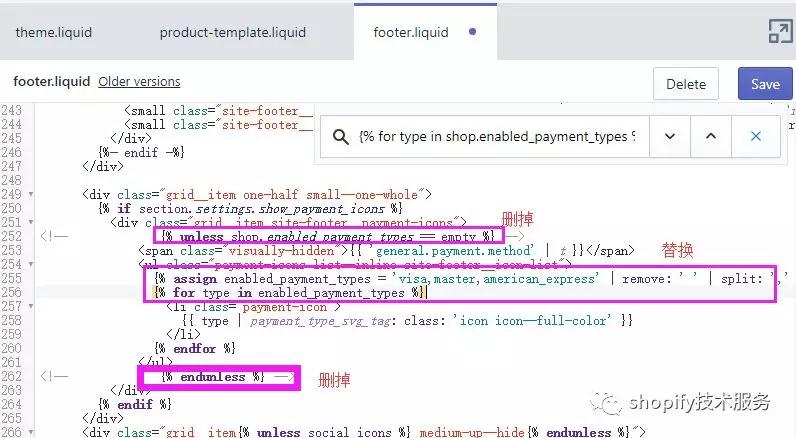The image size is (796, 438).
Task: Click the Delete button
Action: pyautogui.click(x=686, y=84)
